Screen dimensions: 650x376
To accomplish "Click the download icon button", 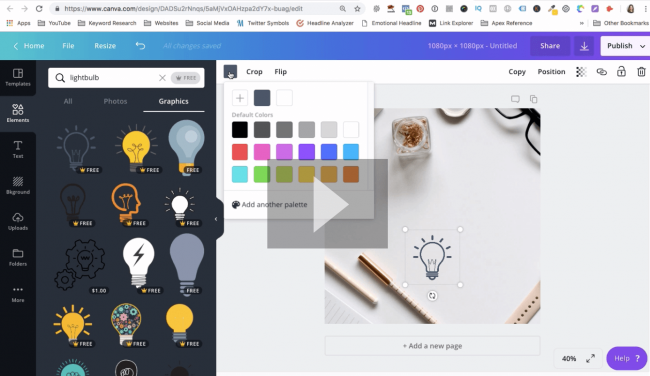I will [x=584, y=46].
